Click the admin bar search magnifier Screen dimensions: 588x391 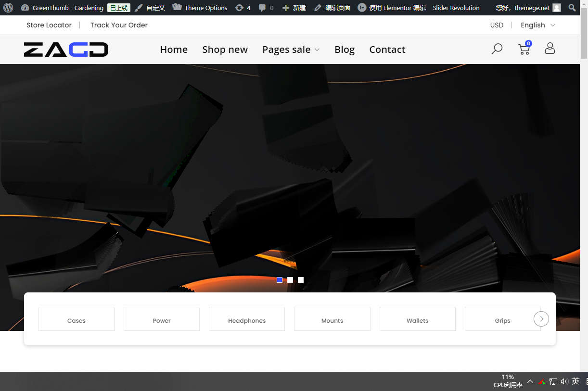tap(572, 8)
